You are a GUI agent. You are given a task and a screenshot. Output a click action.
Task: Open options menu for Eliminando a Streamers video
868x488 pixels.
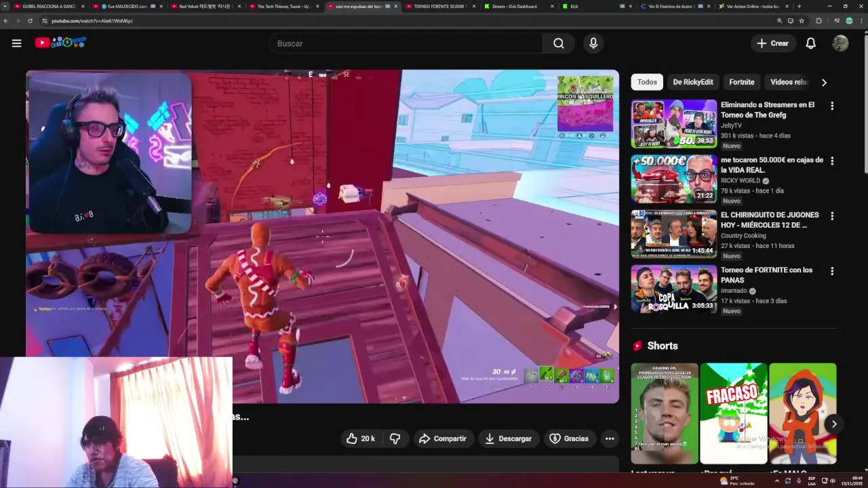click(832, 106)
